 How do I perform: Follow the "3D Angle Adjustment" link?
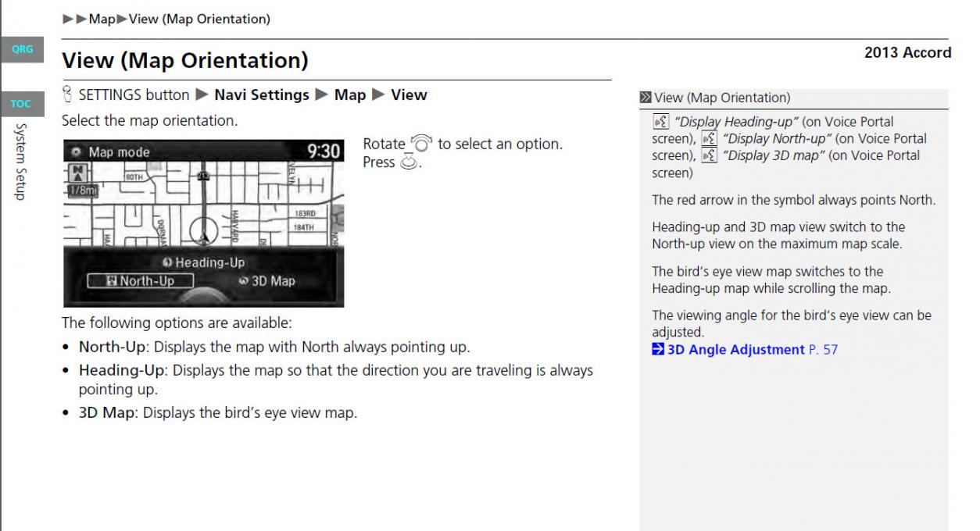pyautogui.click(x=724, y=350)
